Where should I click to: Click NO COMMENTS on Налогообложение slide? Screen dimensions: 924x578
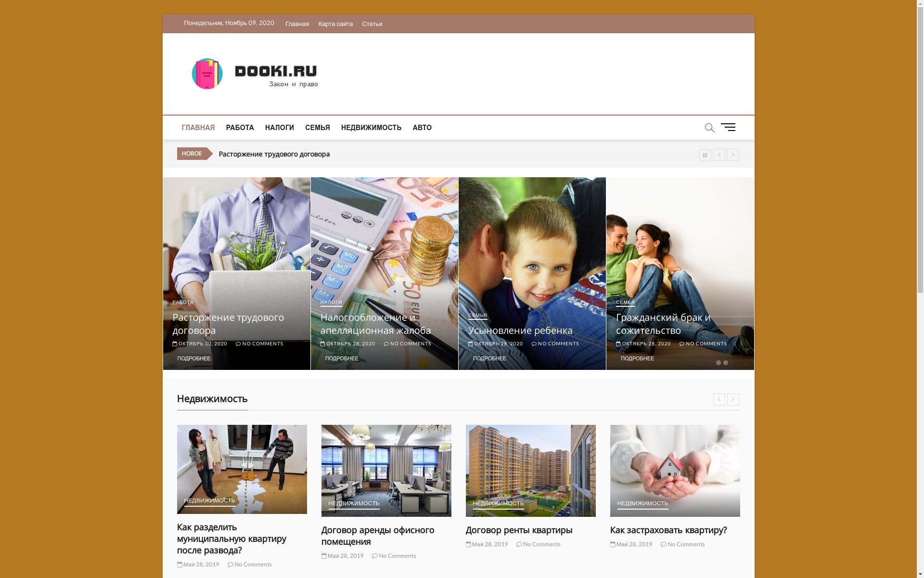pos(408,343)
